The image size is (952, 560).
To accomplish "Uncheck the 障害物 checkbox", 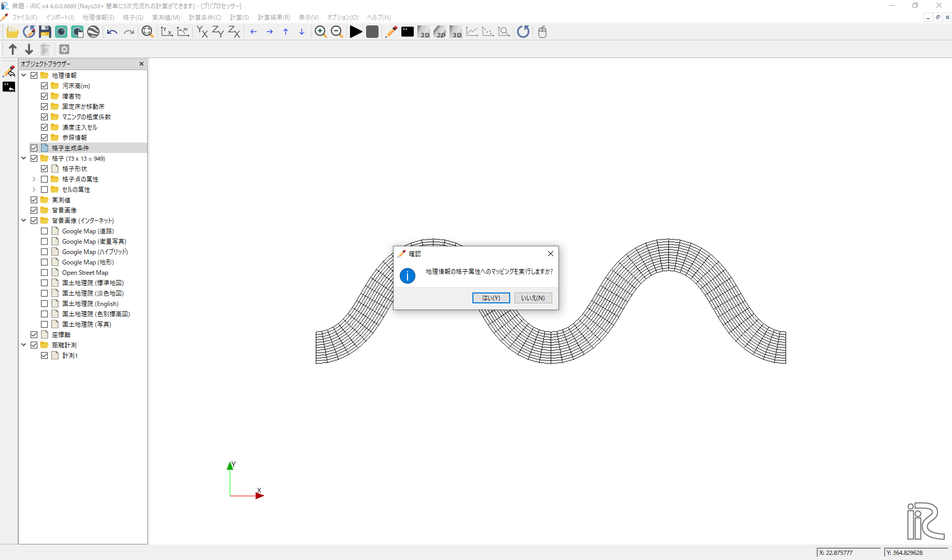I will tap(45, 96).
